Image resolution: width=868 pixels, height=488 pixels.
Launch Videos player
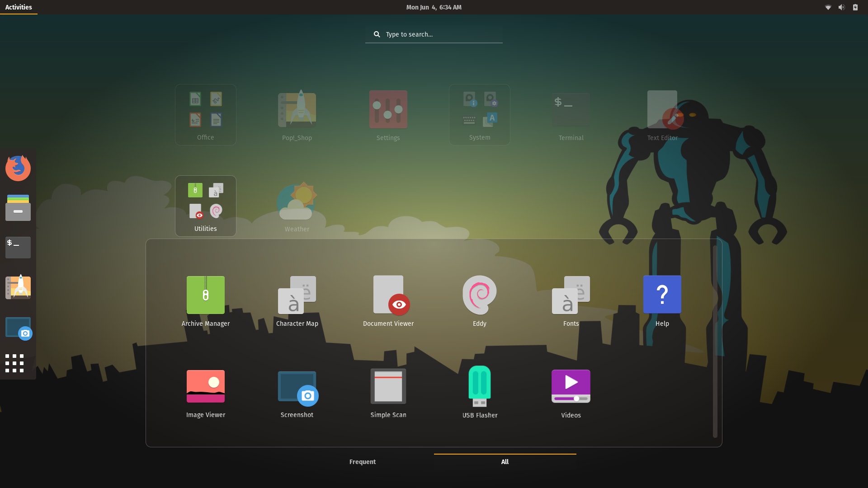571,386
